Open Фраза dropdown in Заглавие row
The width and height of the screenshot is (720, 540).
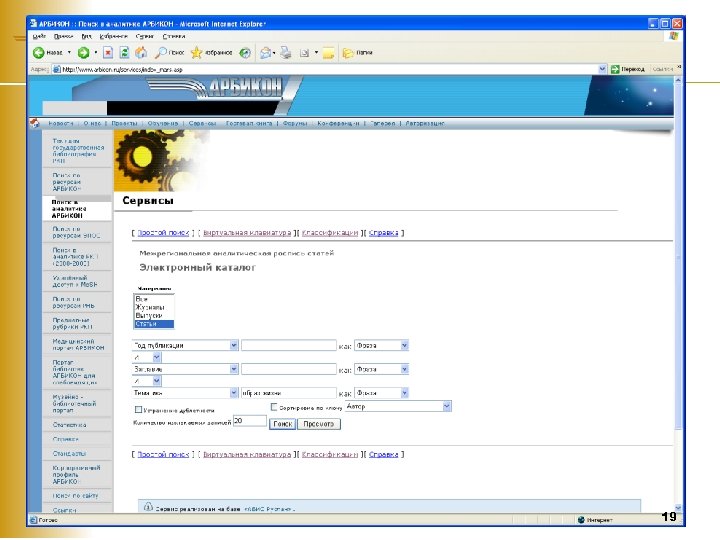tap(404, 369)
